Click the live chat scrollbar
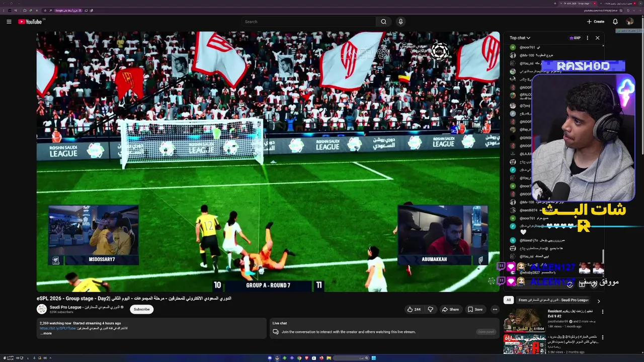Viewport: 644px width, 362px height. tap(603, 255)
